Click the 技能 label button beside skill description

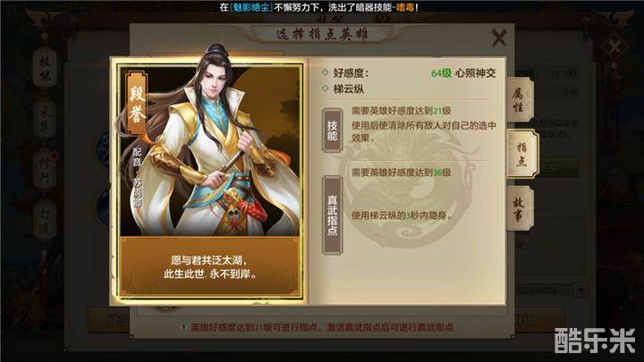coord(332,130)
